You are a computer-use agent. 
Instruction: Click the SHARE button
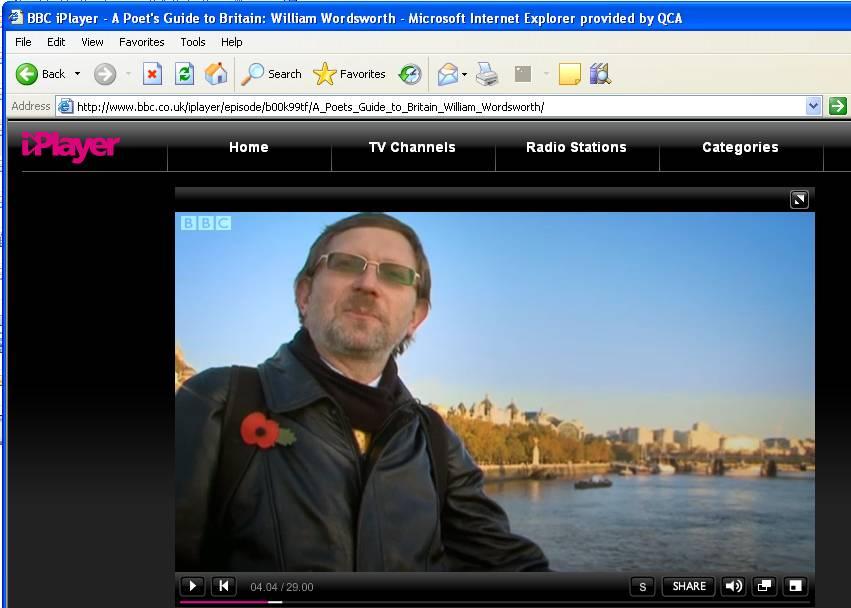[x=689, y=586]
